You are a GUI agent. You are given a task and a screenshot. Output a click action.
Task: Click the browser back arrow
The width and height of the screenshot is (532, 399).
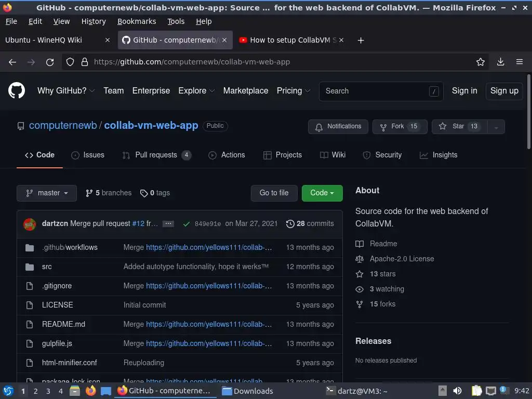12,62
